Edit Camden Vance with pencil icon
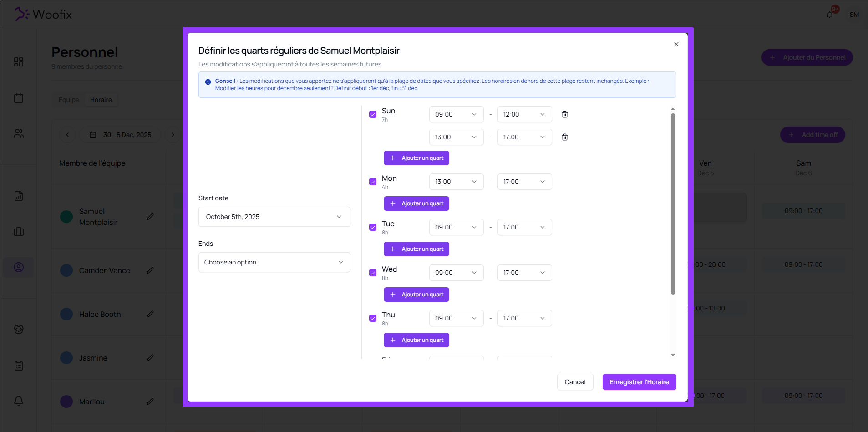 (150, 270)
